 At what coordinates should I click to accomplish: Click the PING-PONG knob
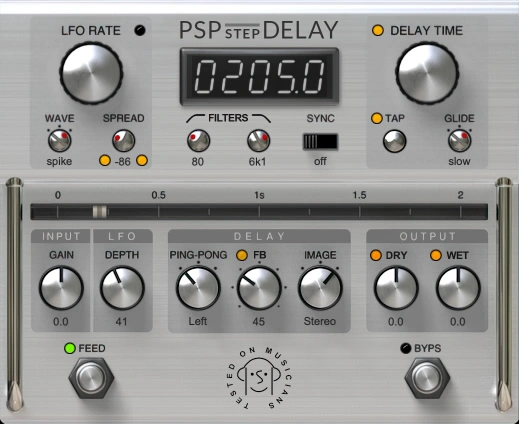(x=198, y=288)
